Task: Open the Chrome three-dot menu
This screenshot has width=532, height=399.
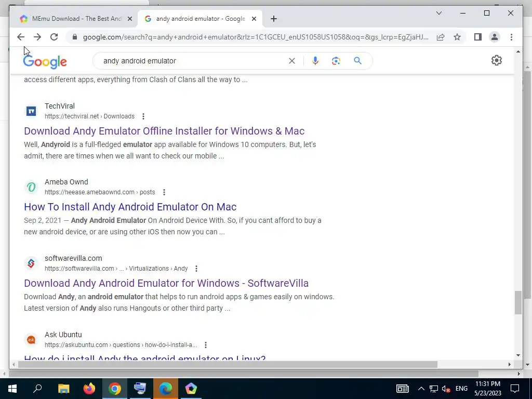Action: [x=511, y=37]
